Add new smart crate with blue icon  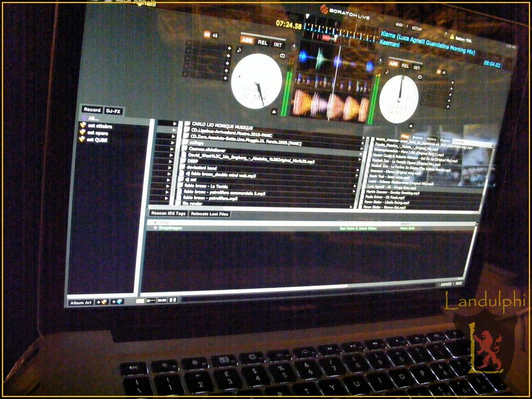pyautogui.click(x=118, y=301)
